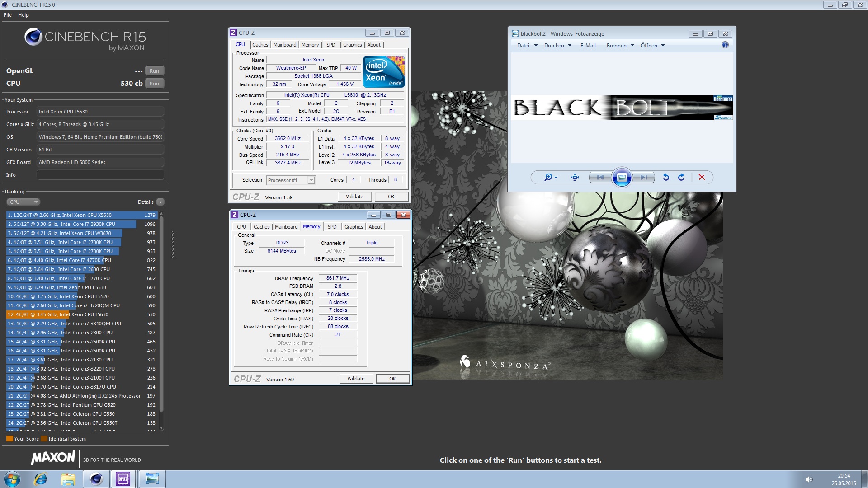
Task: Go to next photo in Fotoanzeige
Action: coord(644,178)
